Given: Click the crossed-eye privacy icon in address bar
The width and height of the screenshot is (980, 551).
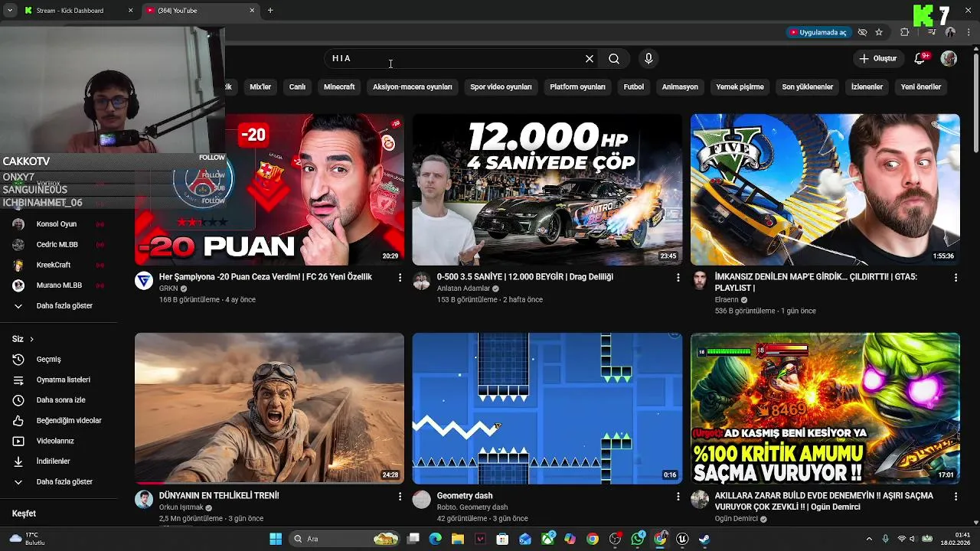Looking at the screenshot, I should tap(862, 32).
